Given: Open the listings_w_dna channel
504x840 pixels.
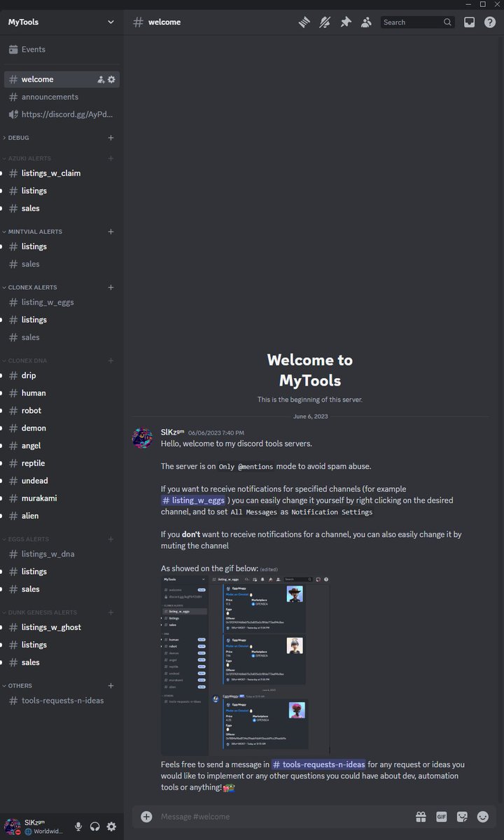Looking at the screenshot, I should coord(62,554).
